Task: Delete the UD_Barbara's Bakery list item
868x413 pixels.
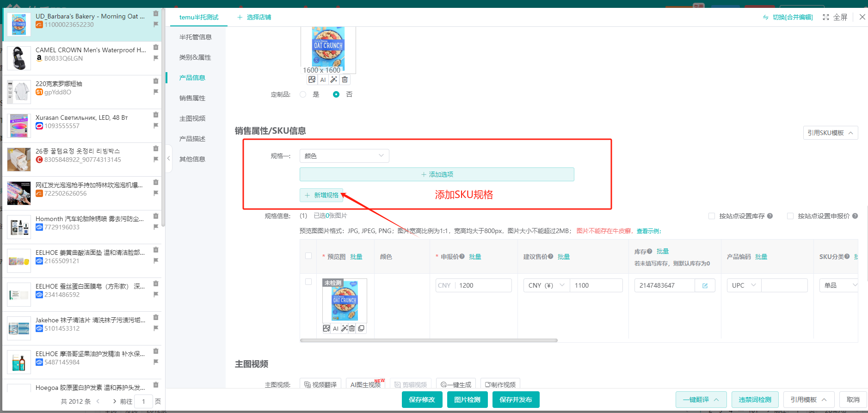Action: pos(156,13)
